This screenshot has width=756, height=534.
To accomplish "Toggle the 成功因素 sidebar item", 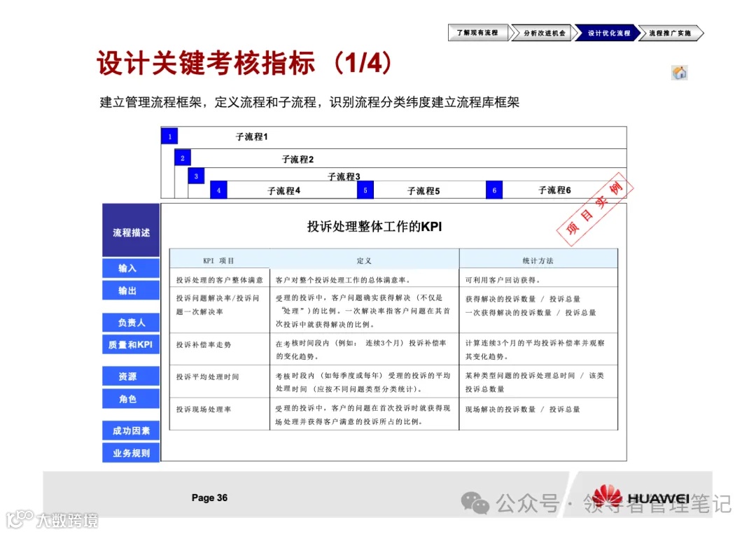I will pyautogui.click(x=130, y=431).
